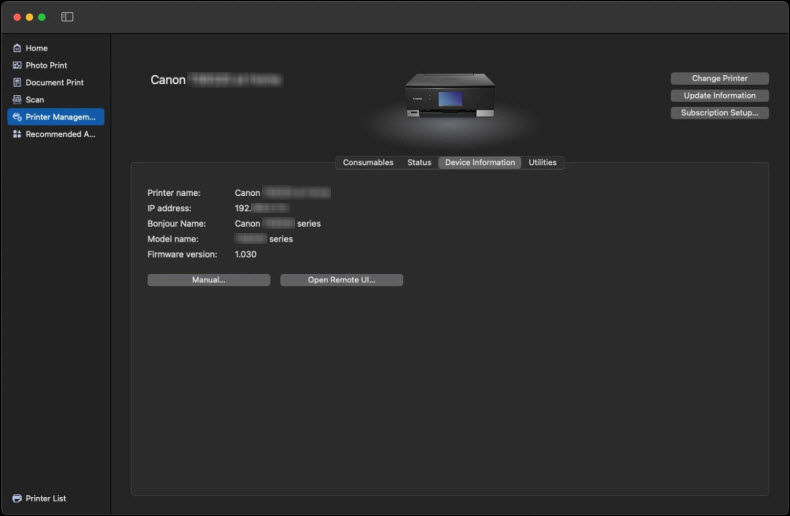
Task: Open the printer Manual
Action: [209, 280]
